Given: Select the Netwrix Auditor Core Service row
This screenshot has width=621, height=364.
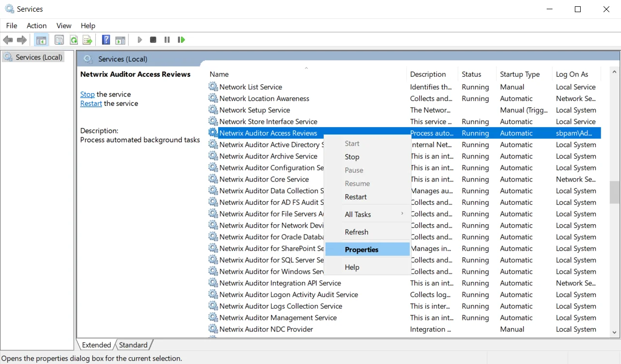Looking at the screenshot, I should pyautogui.click(x=404, y=179).
